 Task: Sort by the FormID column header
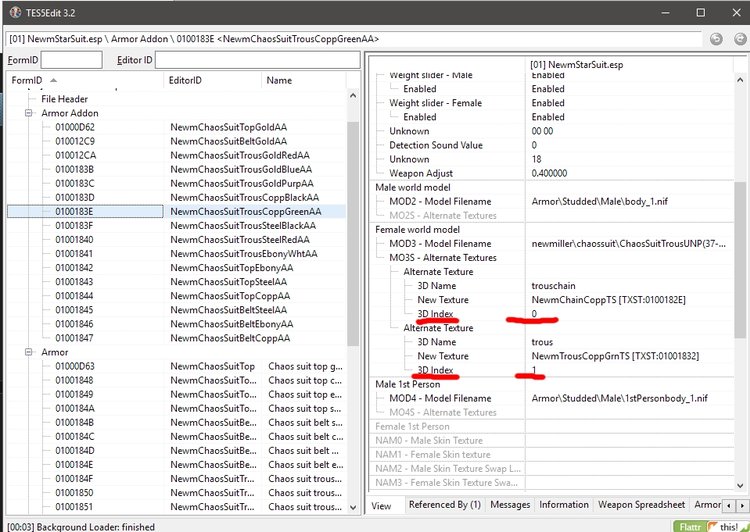point(85,80)
